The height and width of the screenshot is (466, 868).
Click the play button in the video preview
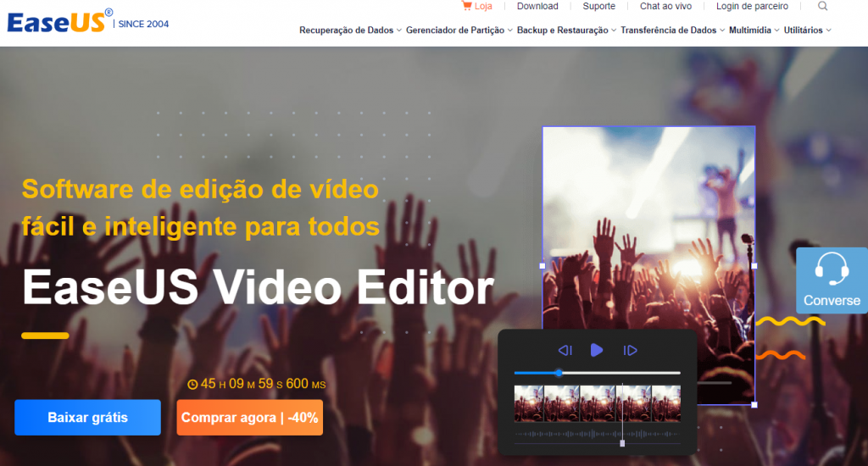point(596,350)
